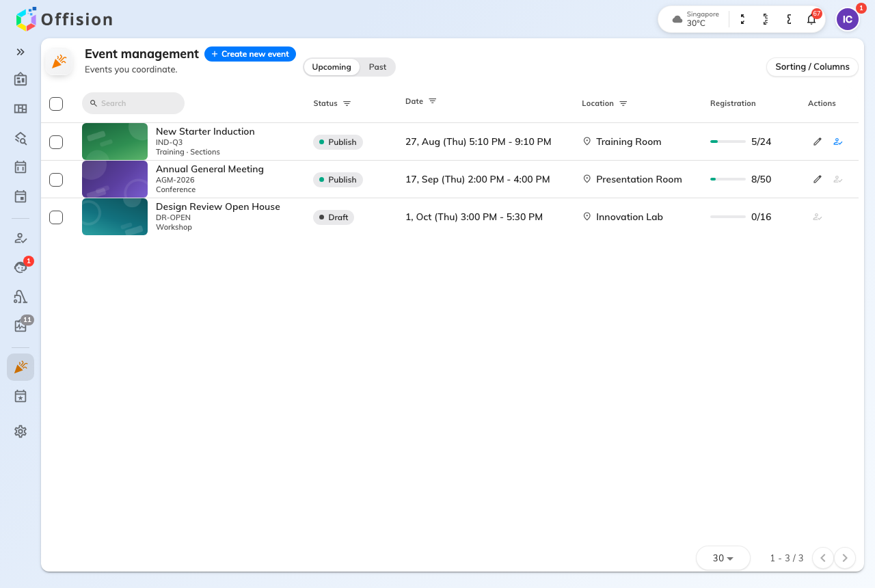
Task: Open the calendar with day-square sidebar icon
Action: pos(21,197)
